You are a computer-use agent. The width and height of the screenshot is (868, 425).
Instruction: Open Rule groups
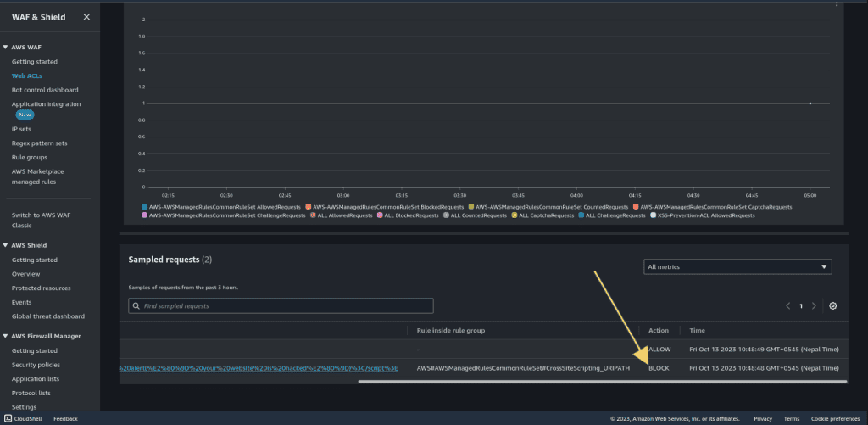click(30, 158)
